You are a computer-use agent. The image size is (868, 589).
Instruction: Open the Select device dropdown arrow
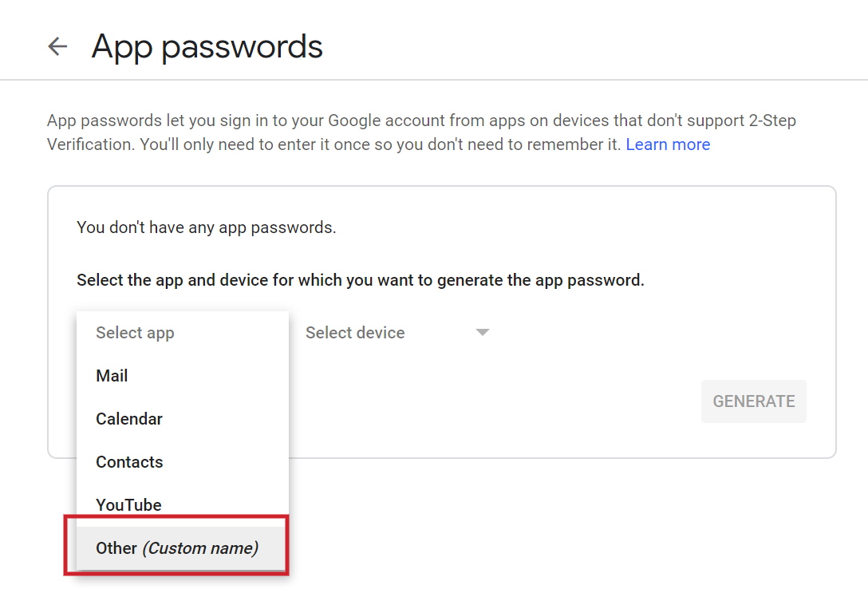click(483, 332)
